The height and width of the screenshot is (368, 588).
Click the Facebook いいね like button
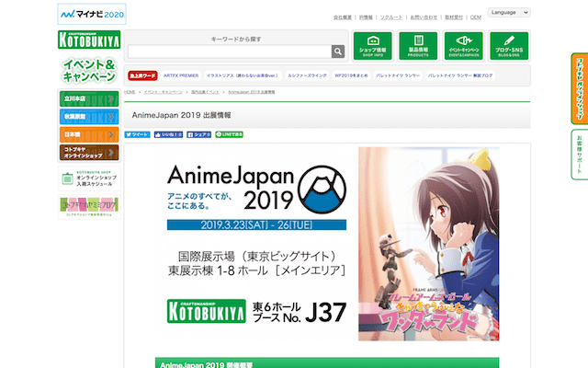tap(168, 134)
